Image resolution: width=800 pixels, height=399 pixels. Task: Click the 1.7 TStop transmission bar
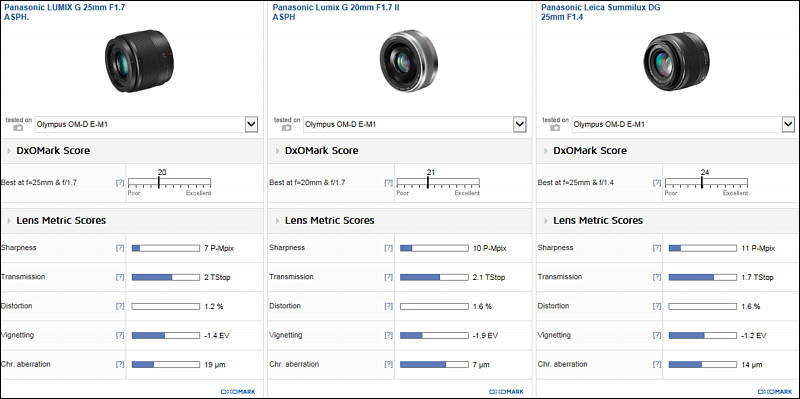click(703, 277)
